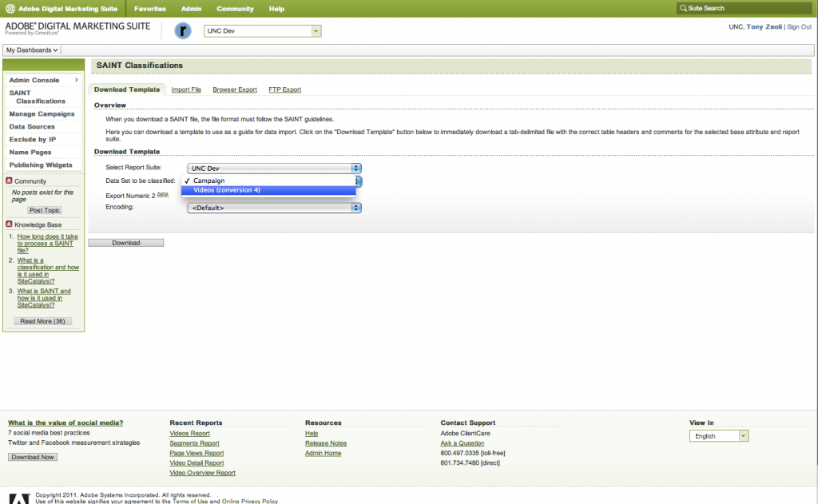Screen dimensions: 818x504
Task: Open the Community top menu
Action: 236,9
